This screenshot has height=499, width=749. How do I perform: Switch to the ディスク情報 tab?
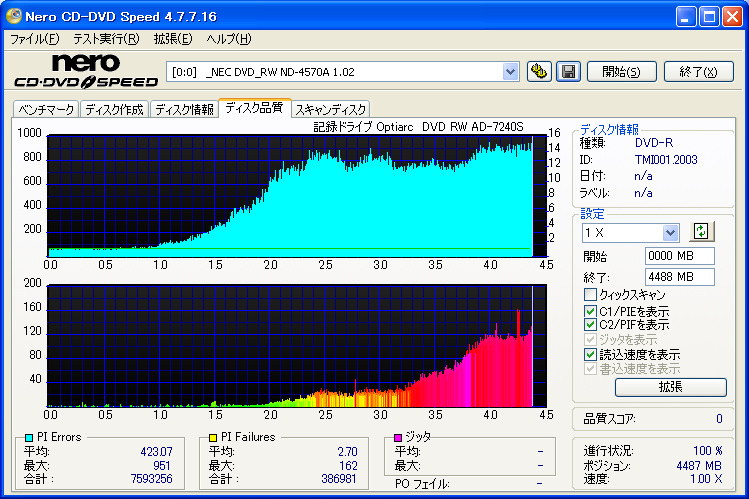[184, 109]
